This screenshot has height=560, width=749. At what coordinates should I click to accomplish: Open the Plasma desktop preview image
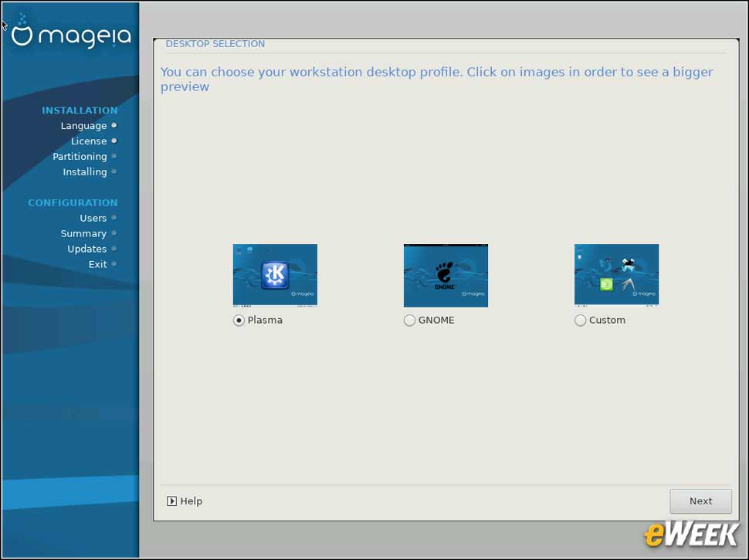point(275,275)
